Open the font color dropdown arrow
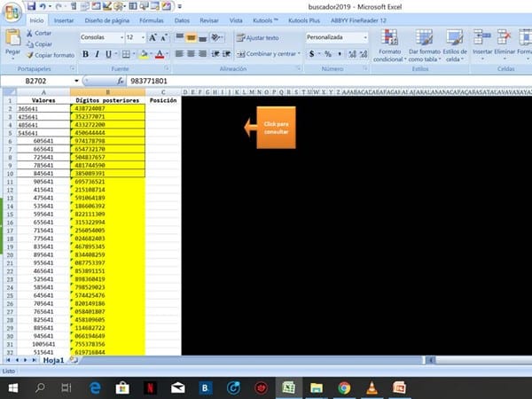The width and height of the screenshot is (532, 399). (x=167, y=54)
